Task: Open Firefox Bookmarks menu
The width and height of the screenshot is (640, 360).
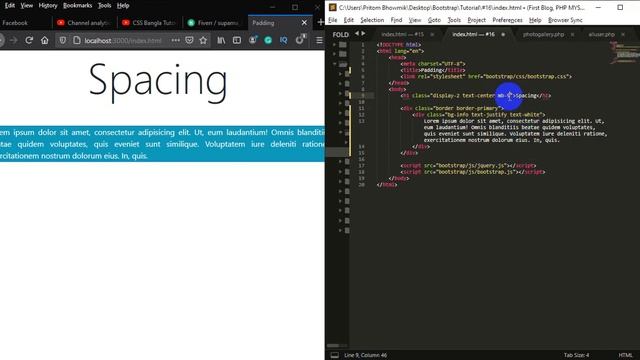Action: coord(77,6)
